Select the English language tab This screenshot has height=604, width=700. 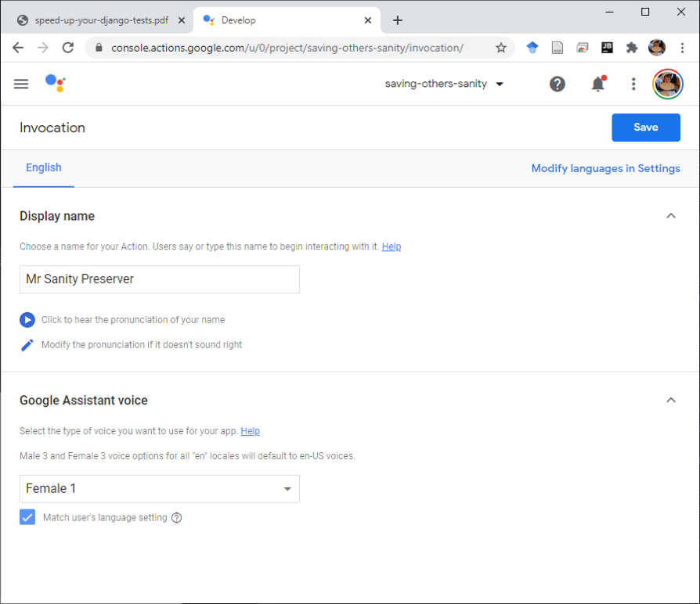44,167
